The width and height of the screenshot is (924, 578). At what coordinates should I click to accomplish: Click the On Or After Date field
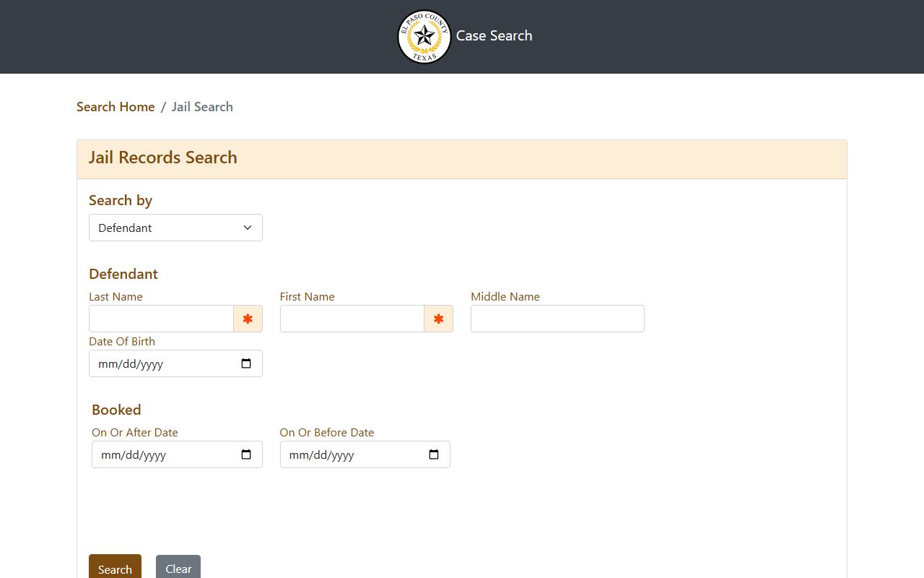point(177,454)
